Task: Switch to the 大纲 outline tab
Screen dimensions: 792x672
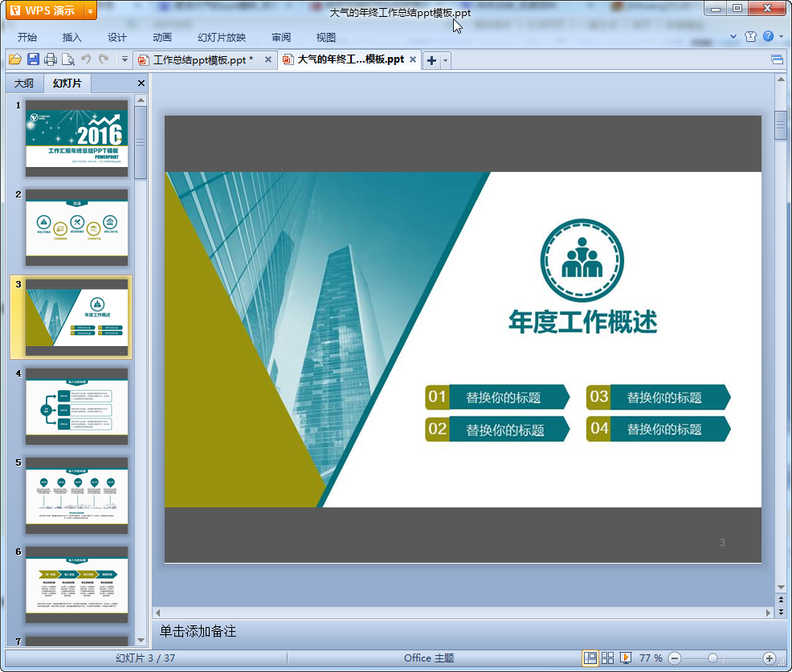Action: (x=24, y=83)
